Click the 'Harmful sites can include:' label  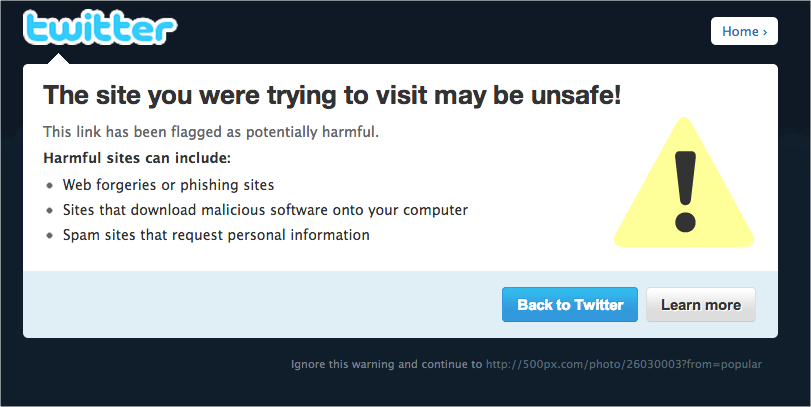pos(137,158)
